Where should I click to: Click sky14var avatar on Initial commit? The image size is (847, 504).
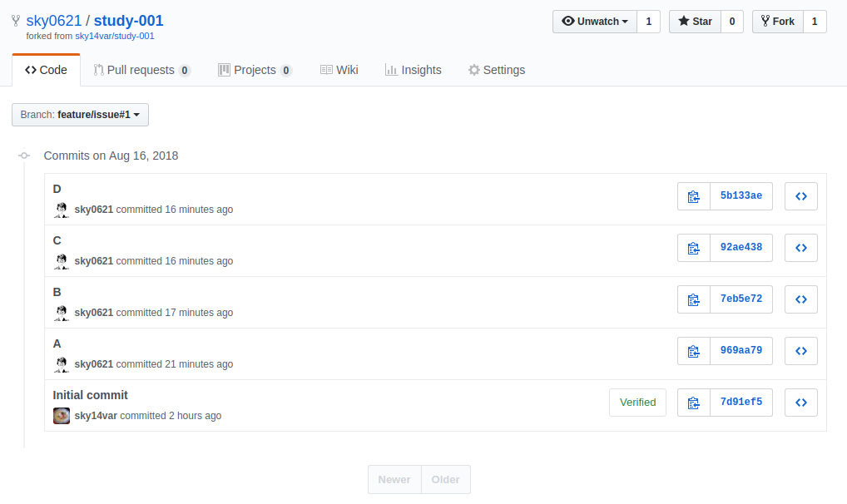click(x=62, y=416)
